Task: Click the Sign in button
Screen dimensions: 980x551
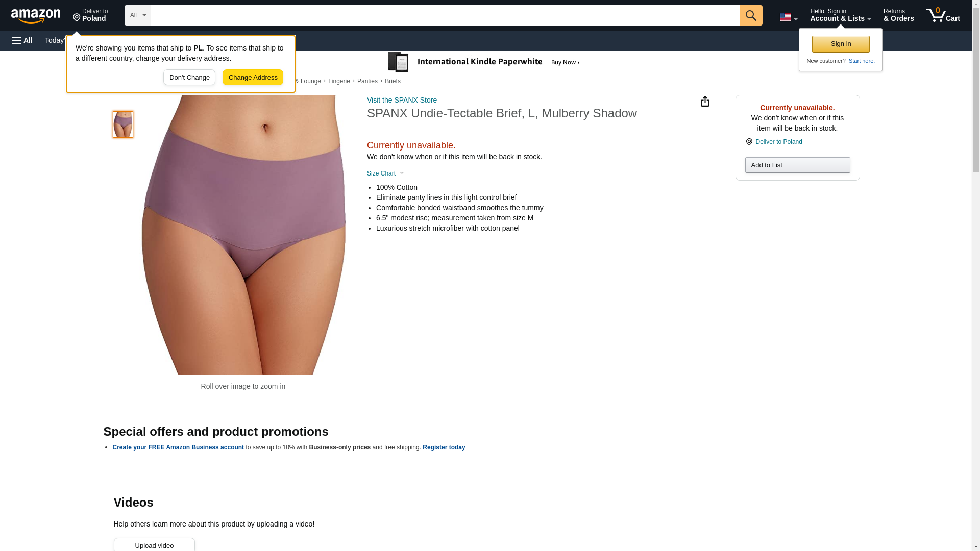Action: (841, 44)
